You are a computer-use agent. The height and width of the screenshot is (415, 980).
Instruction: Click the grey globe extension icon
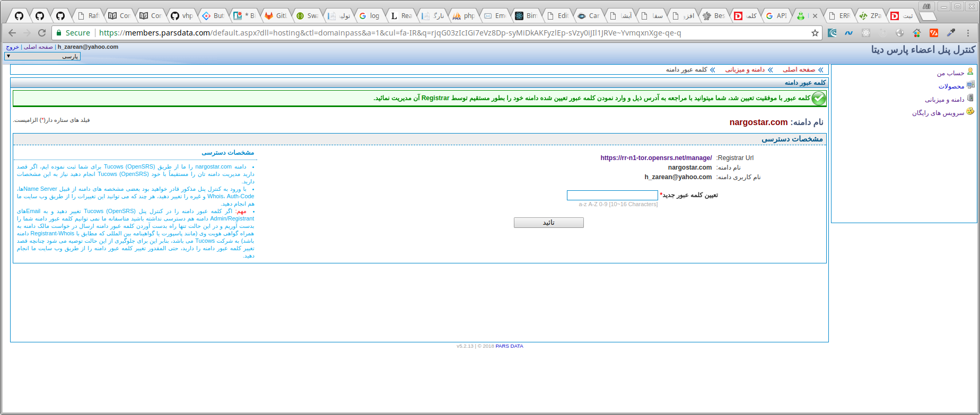pyautogui.click(x=899, y=33)
